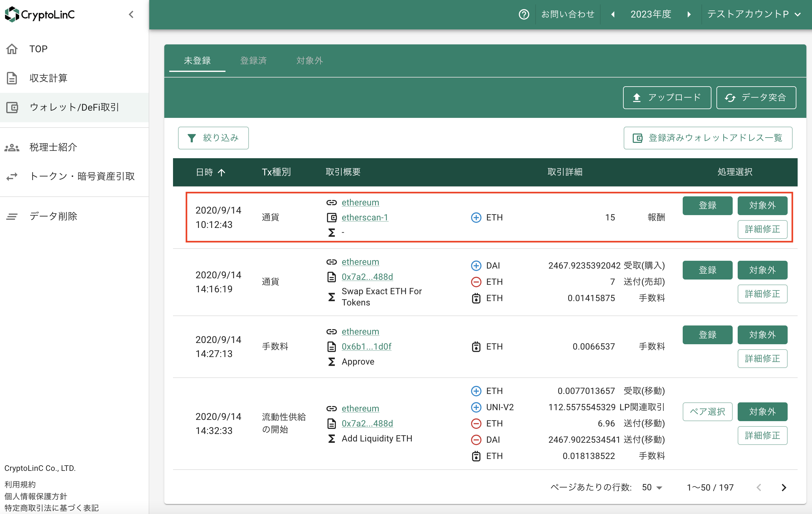
Task: Click the トークン・暗号資産引取 swap arrows icon
Action: tap(12, 176)
